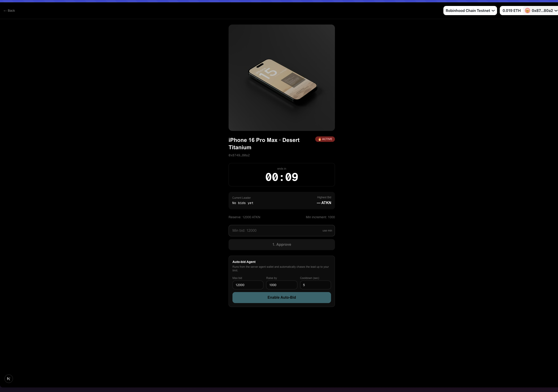
Task: Click the Max bid field
Action: click(x=247, y=285)
